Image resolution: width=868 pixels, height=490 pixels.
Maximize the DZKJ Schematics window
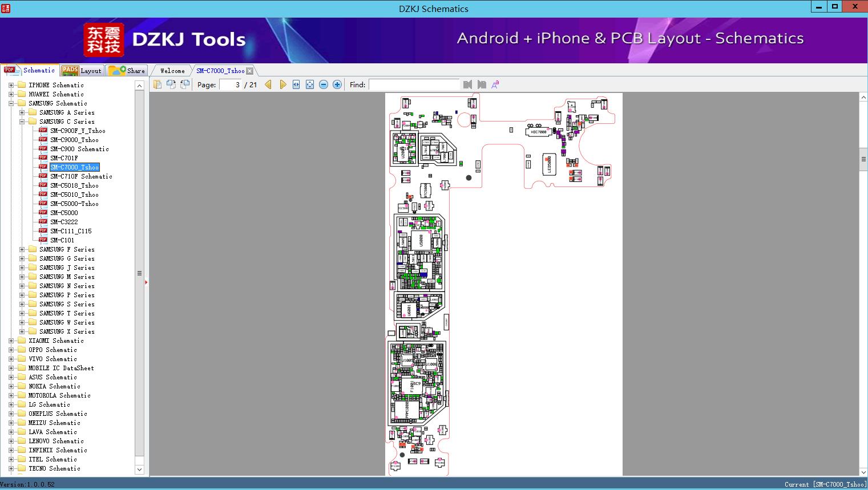(834, 6)
